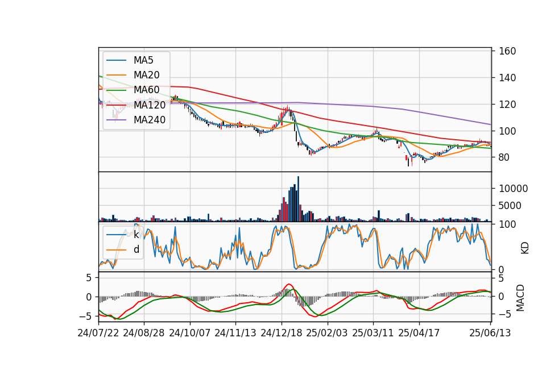This screenshot has width=546, height=392.
Task: Click the 25/03/11 date label
Action: (373, 333)
